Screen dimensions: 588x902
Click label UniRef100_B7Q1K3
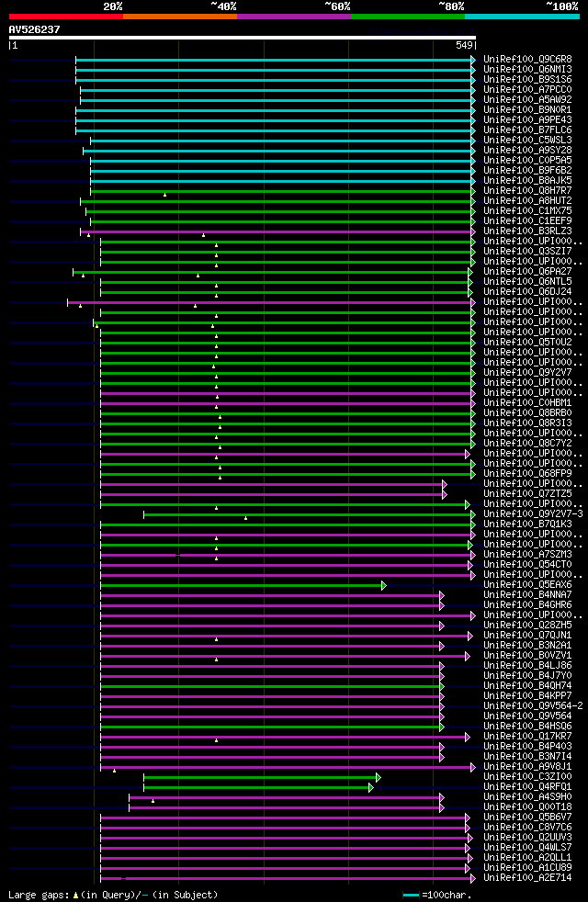click(x=527, y=524)
